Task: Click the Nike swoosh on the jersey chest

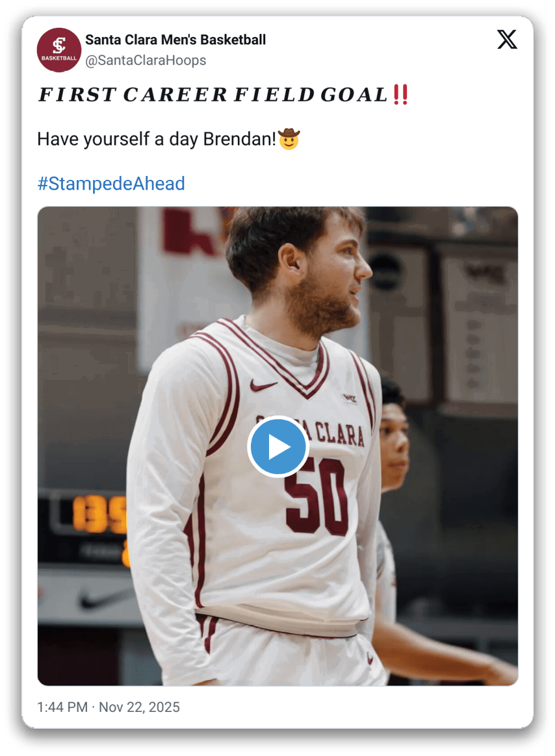Action: click(x=263, y=386)
